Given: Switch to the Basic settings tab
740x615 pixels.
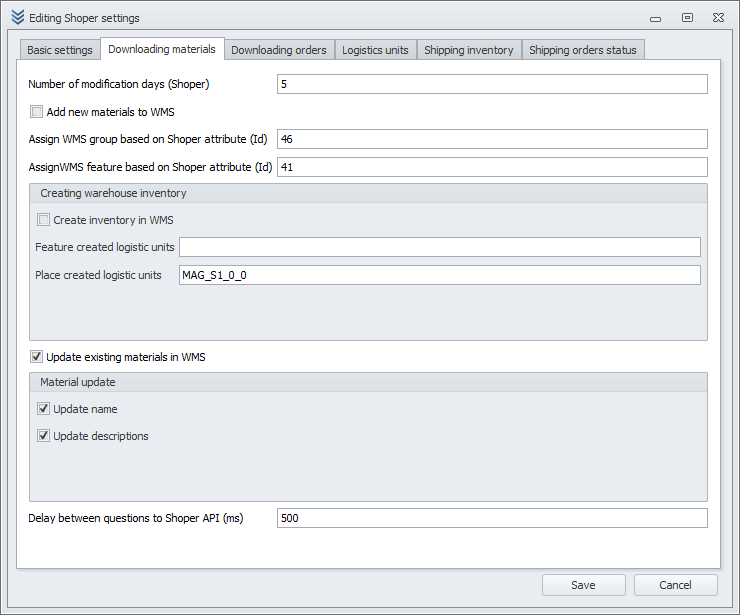Looking at the screenshot, I should [x=60, y=50].
